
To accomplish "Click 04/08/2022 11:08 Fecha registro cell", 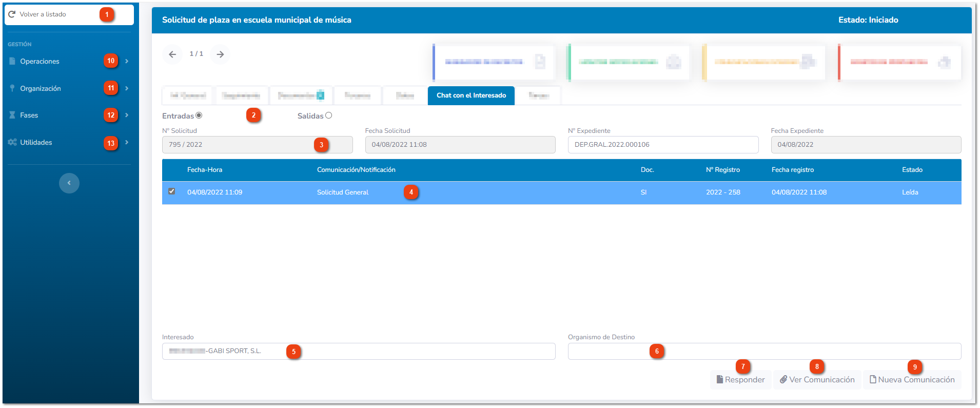I will tap(799, 192).
